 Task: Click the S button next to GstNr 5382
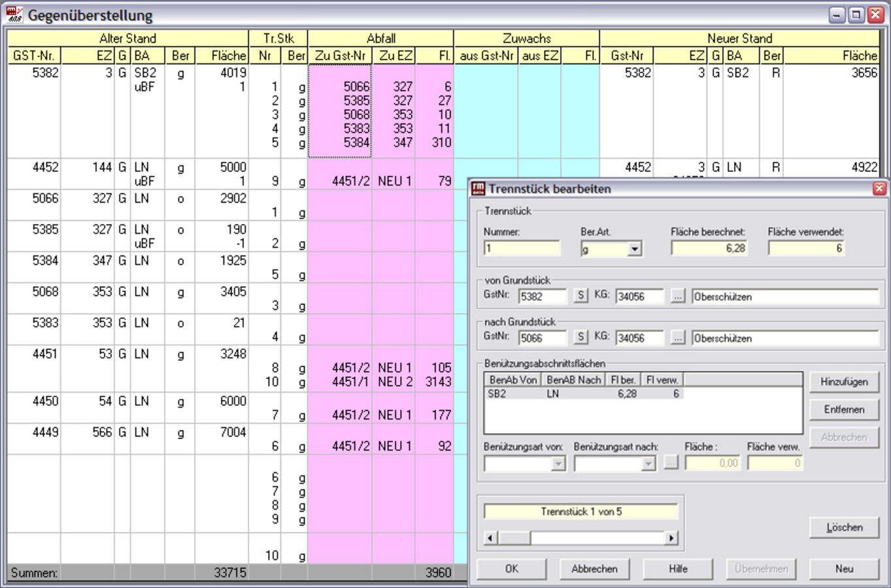[x=580, y=296]
